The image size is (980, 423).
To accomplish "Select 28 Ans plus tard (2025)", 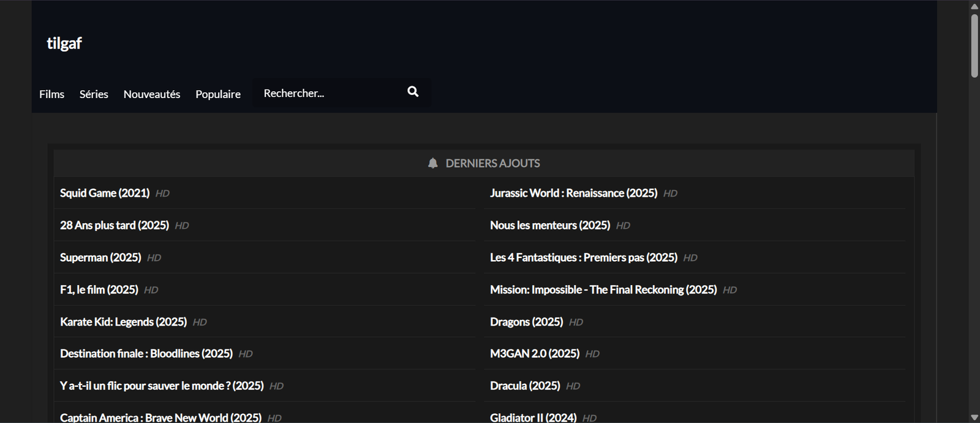I will 115,226.
